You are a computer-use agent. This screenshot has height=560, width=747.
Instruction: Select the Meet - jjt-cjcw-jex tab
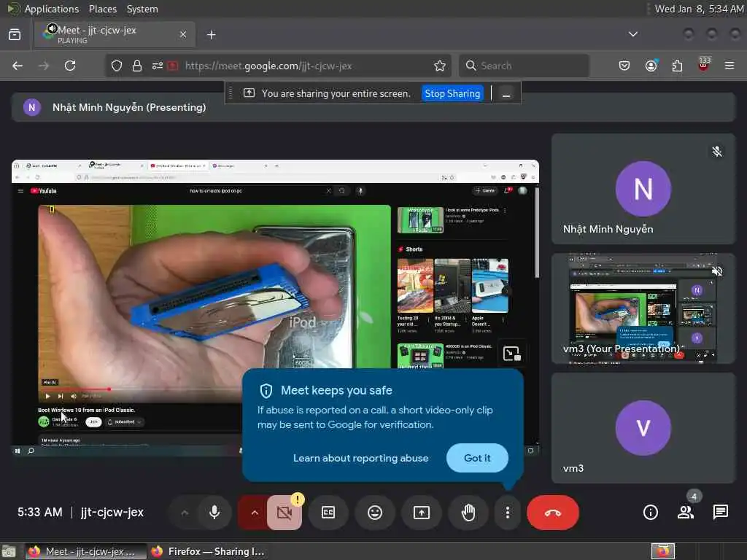click(115, 34)
